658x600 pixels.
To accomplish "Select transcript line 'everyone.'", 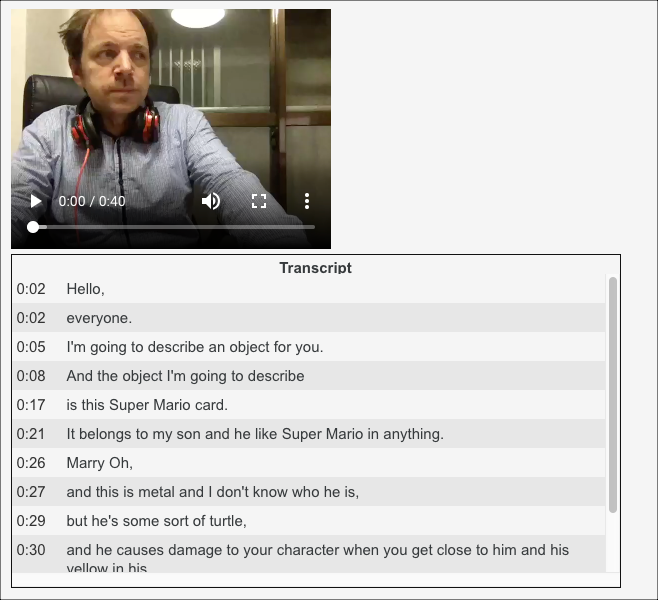I will 309,318.
